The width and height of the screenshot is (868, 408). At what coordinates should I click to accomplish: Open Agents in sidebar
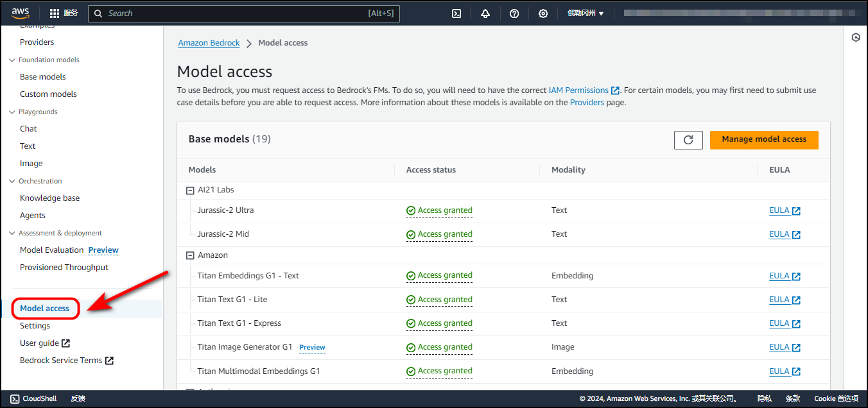pyautogui.click(x=33, y=216)
